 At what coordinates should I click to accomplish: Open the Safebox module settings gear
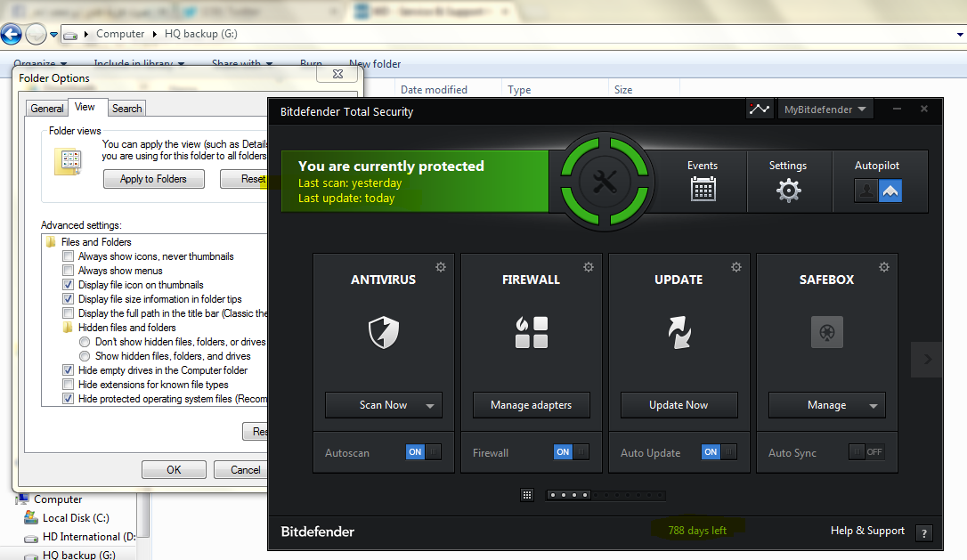coord(883,267)
